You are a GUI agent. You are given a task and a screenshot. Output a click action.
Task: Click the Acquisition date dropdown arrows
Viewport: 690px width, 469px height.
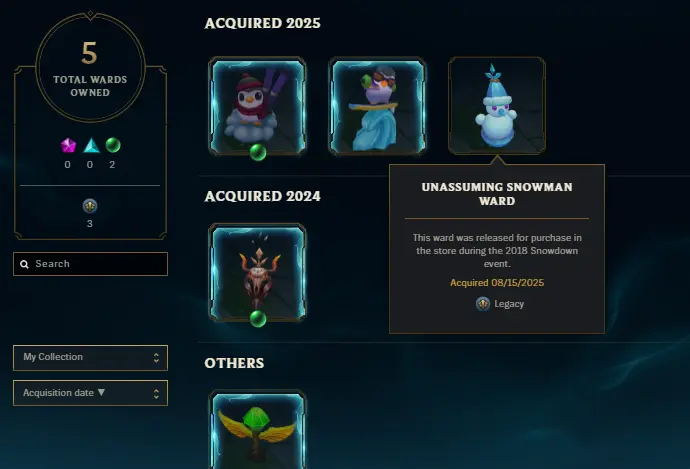pos(156,393)
